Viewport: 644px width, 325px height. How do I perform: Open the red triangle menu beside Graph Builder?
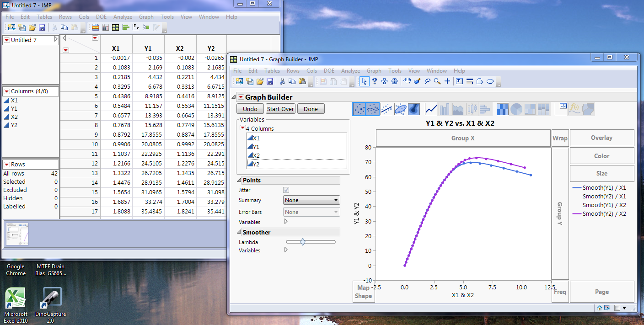(x=241, y=97)
